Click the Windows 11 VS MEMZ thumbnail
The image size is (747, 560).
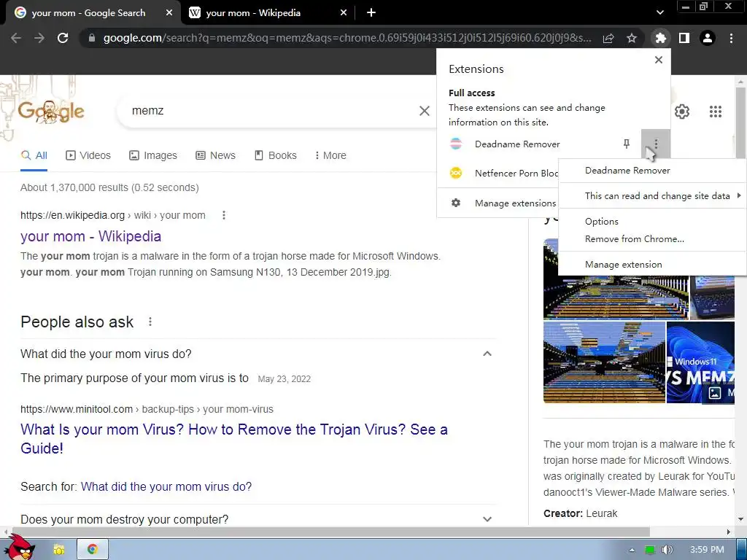point(700,362)
